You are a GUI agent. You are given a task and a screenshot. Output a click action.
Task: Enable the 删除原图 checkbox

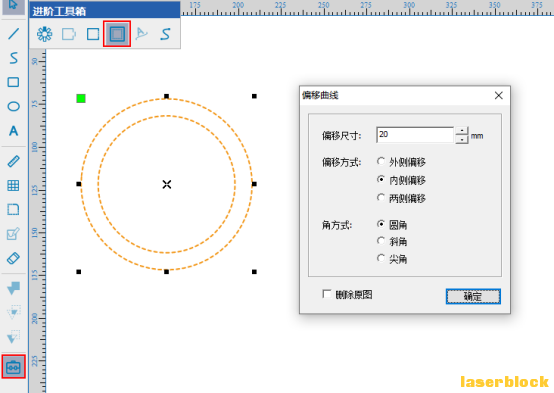(327, 294)
